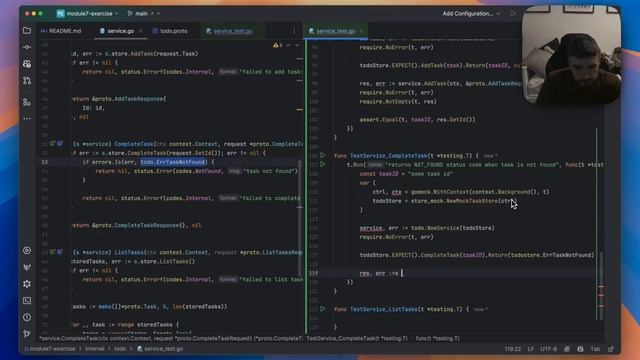
Task: Click the run gutter icon for TestService_ListTasks
Action: click(x=323, y=309)
